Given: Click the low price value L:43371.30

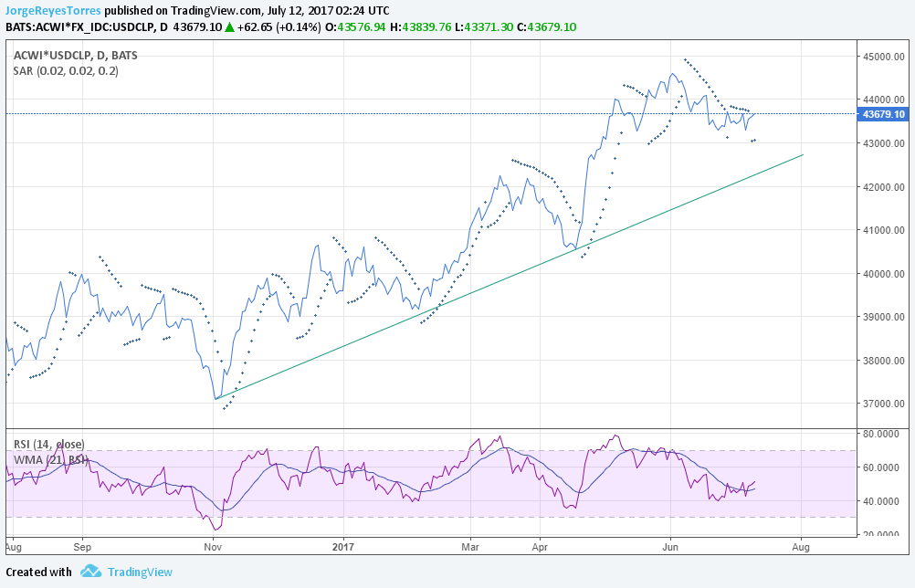Looking at the screenshot, I should coord(485,26).
